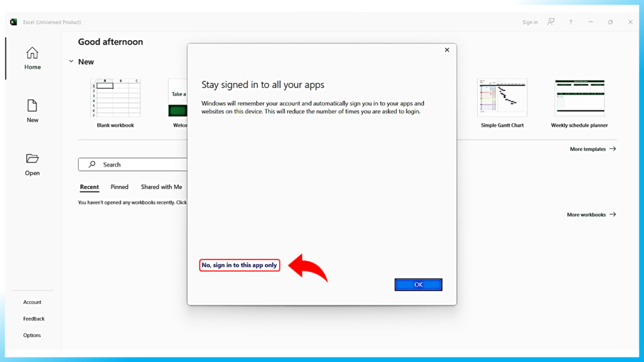644x362 pixels.
Task: Open the New workbook page icon
Action: pos(32,106)
